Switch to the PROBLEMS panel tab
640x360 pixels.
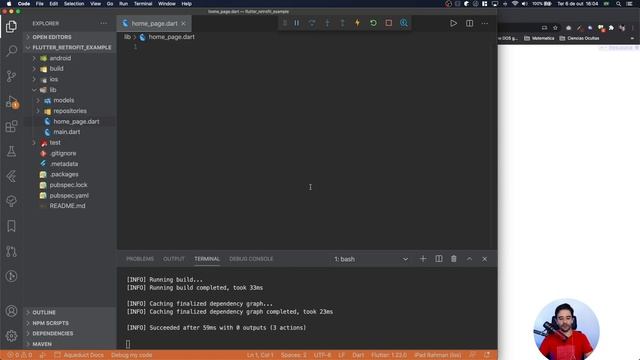[140, 259]
